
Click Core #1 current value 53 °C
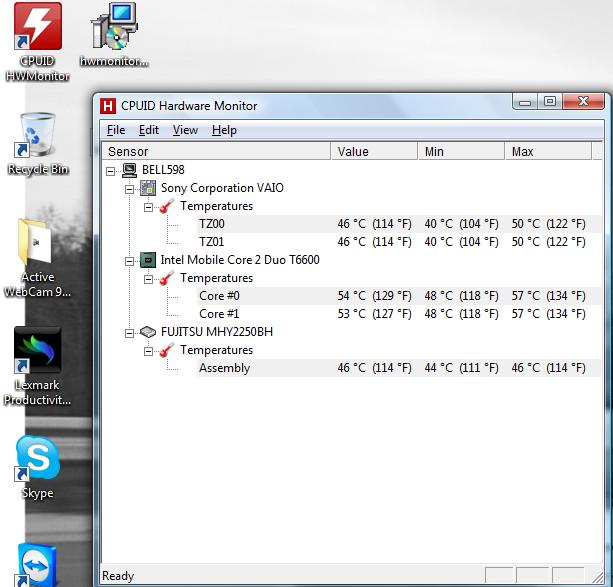tap(375, 314)
